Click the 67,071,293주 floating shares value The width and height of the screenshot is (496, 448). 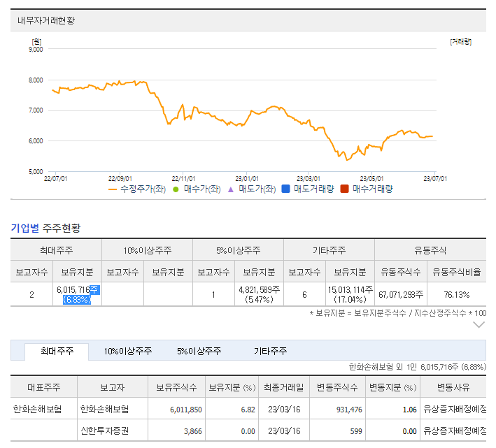click(x=401, y=295)
